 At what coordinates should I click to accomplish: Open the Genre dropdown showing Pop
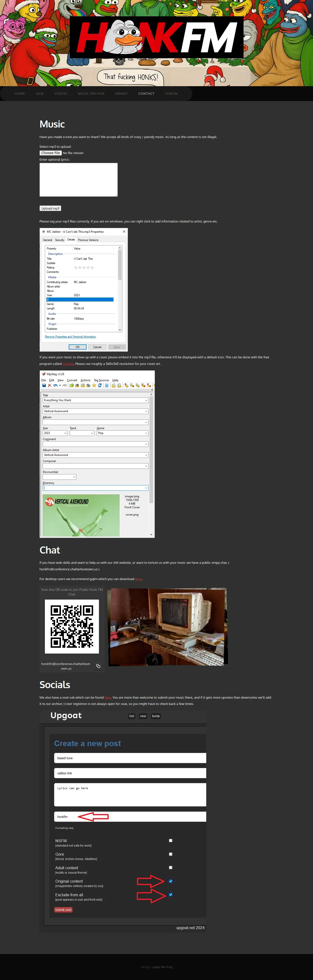coord(146,433)
